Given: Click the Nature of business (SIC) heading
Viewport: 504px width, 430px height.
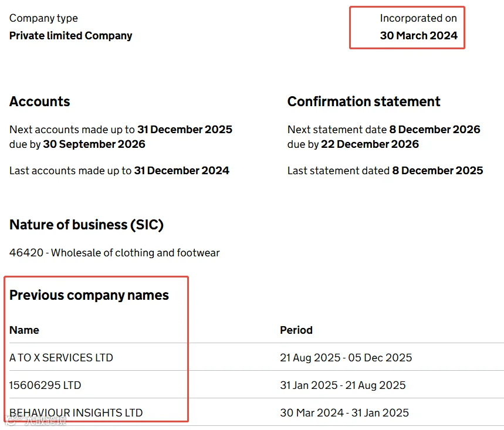Looking at the screenshot, I should [x=86, y=225].
